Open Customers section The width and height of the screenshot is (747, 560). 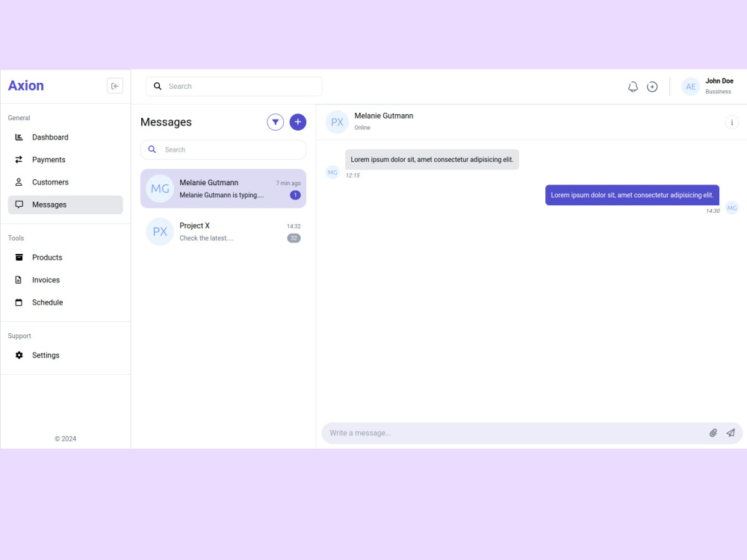click(65, 182)
